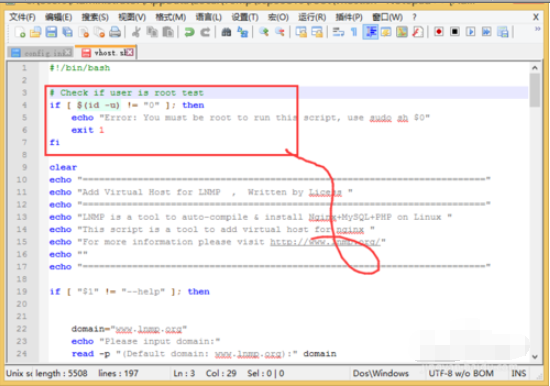Click the '#!/bin/bash' line

[80, 68]
